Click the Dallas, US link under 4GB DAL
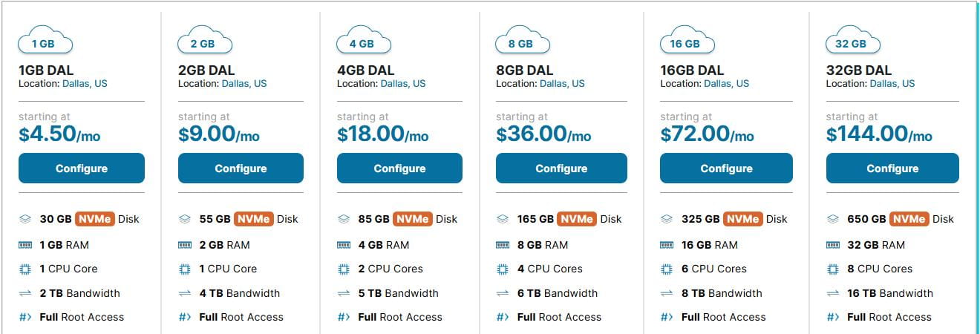Screen dimensions: 980x334 pos(403,84)
